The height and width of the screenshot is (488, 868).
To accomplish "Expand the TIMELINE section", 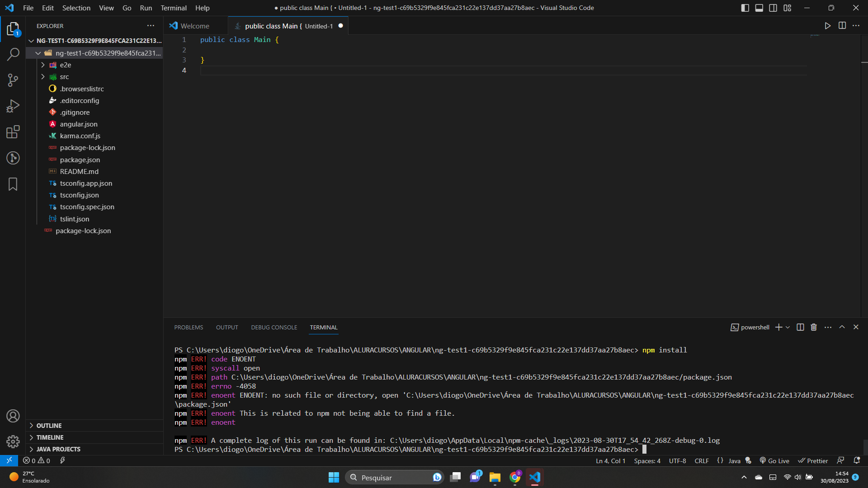I will tap(94, 437).
